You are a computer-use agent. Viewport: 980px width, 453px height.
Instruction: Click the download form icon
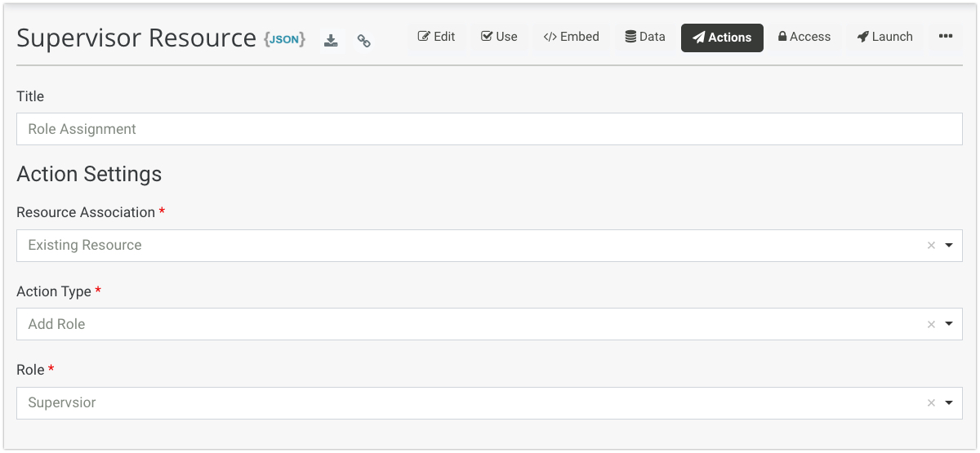331,40
